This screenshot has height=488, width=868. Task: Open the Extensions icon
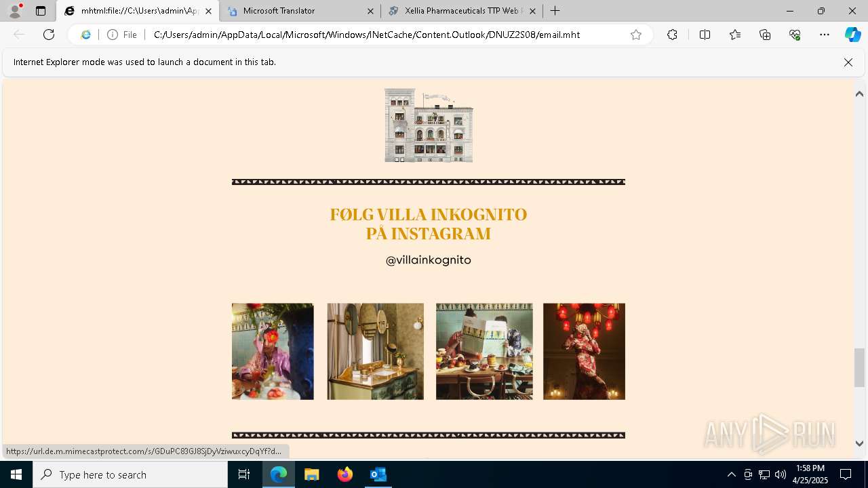672,35
